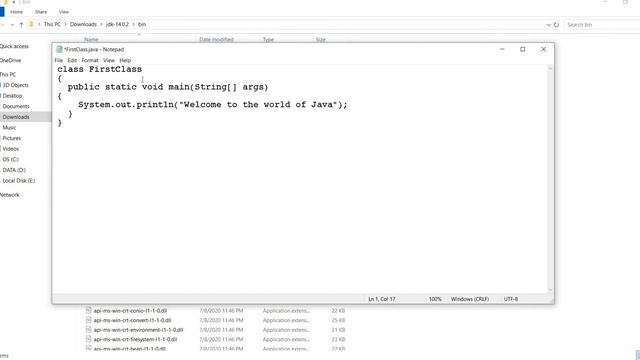The image size is (640, 360).
Task: Click the 'public static void main' line
Action: pyautogui.click(x=168, y=87)
